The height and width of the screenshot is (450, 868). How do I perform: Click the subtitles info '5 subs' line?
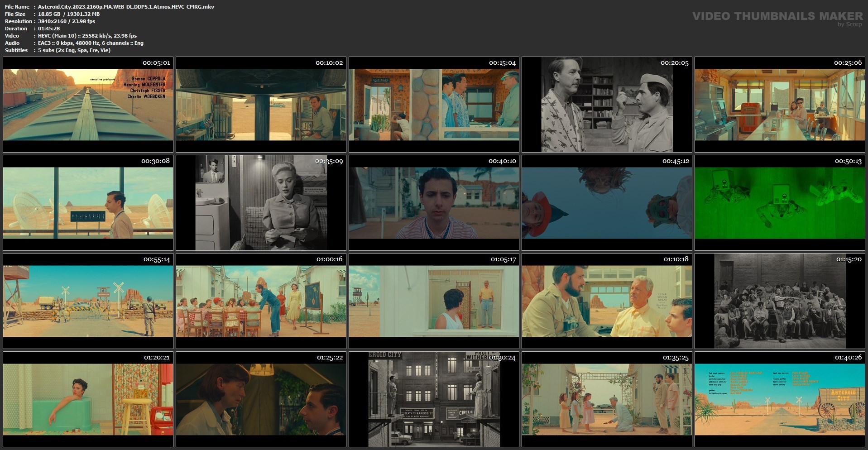tap(74, 50)
